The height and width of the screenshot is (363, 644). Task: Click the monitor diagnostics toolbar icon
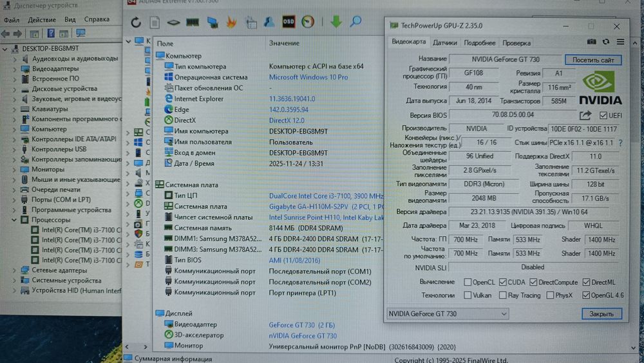[x=213, y=22]
